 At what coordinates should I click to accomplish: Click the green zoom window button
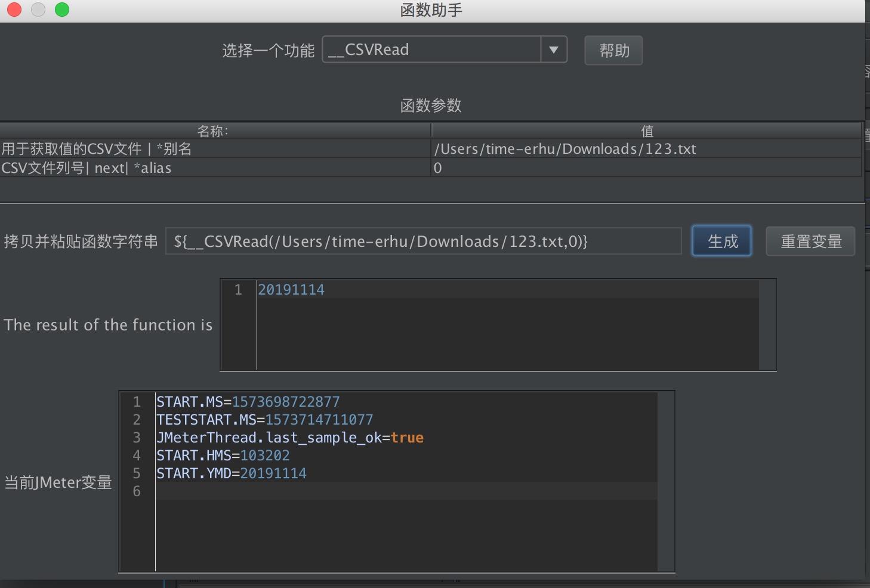(62, 10)
